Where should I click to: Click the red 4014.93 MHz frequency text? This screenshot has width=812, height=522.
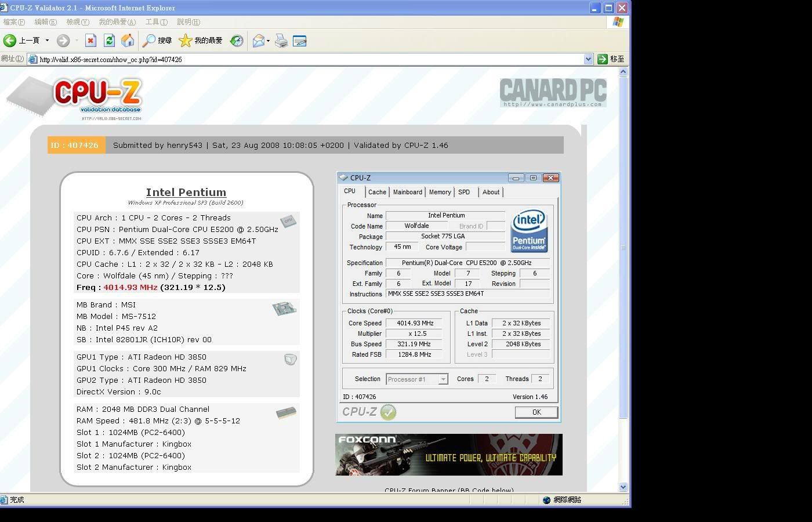pos(130,287)
